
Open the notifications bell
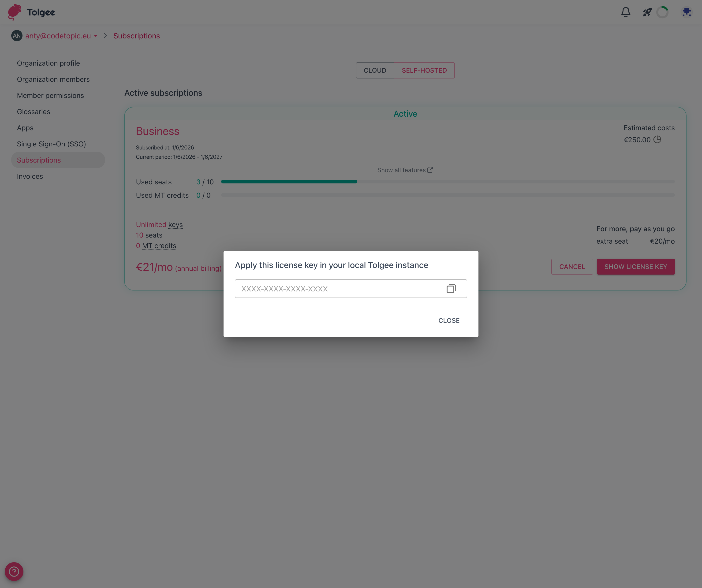[625, 12]
